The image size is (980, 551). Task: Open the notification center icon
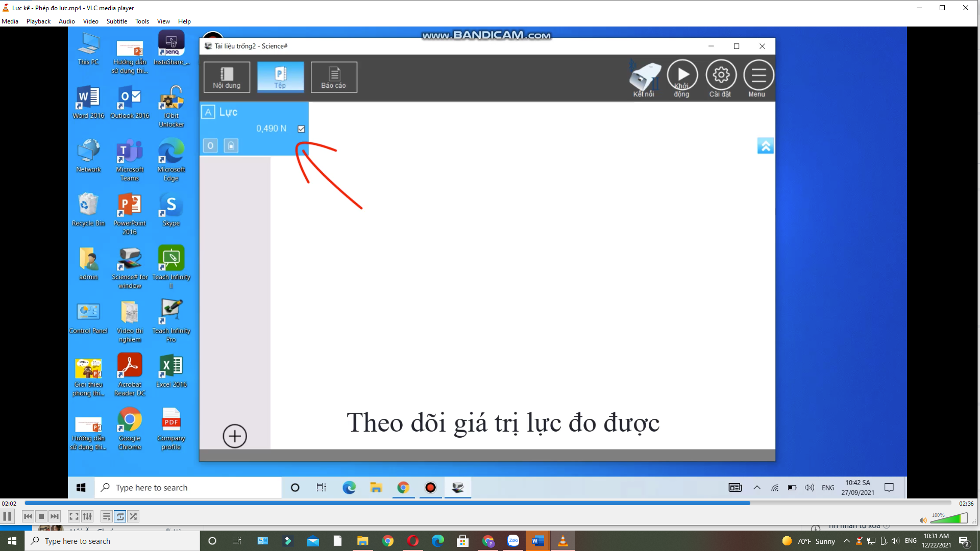[x=964, y=541]
